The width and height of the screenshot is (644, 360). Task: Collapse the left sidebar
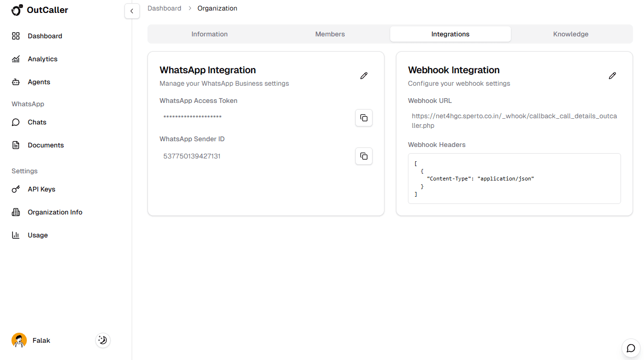pyautogui.click(x=132, y=11)
